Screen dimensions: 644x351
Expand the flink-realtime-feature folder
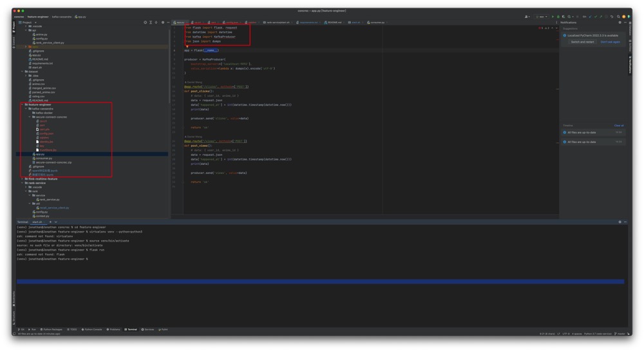[22, 179]
